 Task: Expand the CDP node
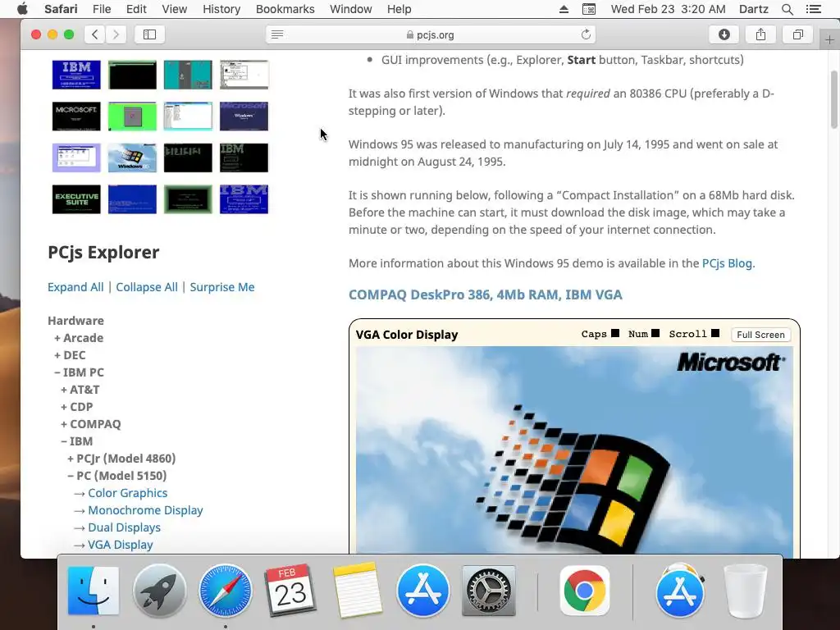click(x=76, y=407)
